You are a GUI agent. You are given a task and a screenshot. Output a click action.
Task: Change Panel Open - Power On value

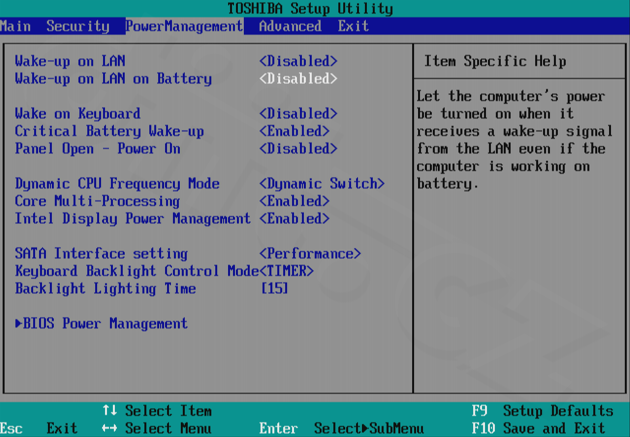[298, 149]
